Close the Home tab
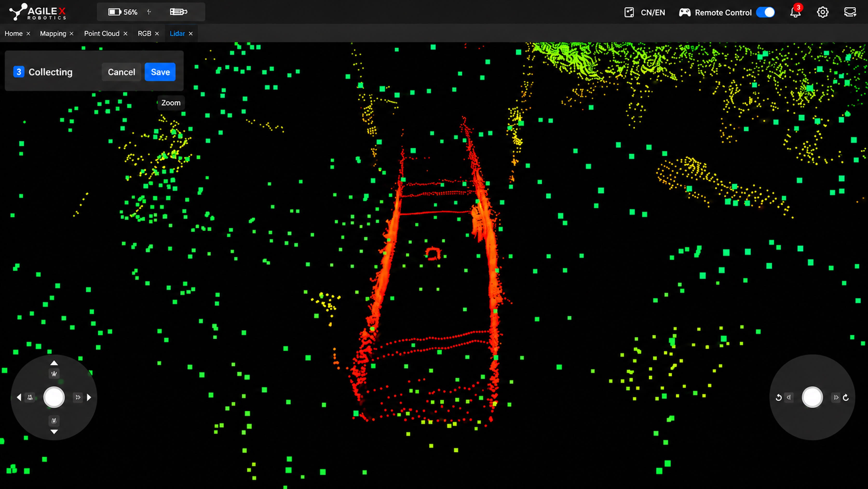This screenshot has height=489, width=868. pyautogui.click(x=28, y=33)
